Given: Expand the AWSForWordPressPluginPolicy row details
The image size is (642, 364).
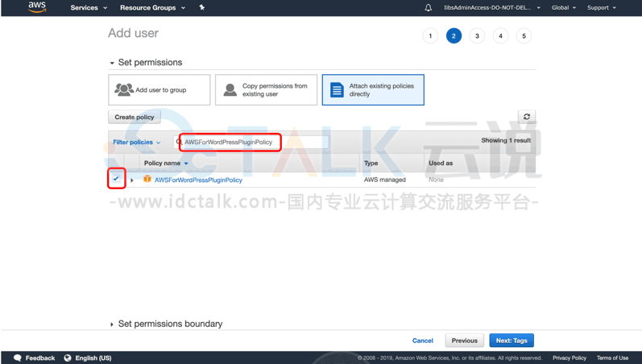Looking at the screenshot, I should point(132,180).
